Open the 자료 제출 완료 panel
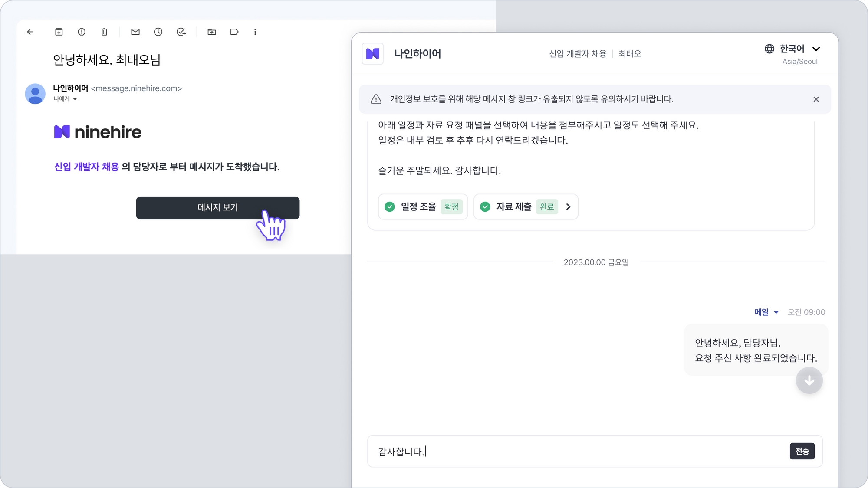Image resolution: width=868 pixels, height=488 pixels. (526, 207)
